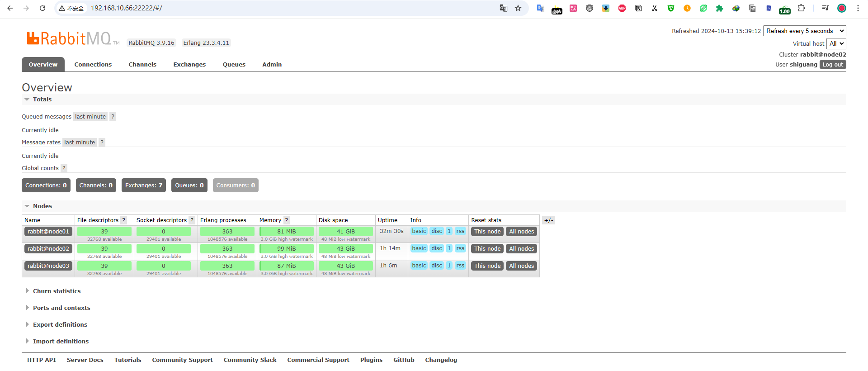Reload the page with the refresh icon

pos(42,8)
